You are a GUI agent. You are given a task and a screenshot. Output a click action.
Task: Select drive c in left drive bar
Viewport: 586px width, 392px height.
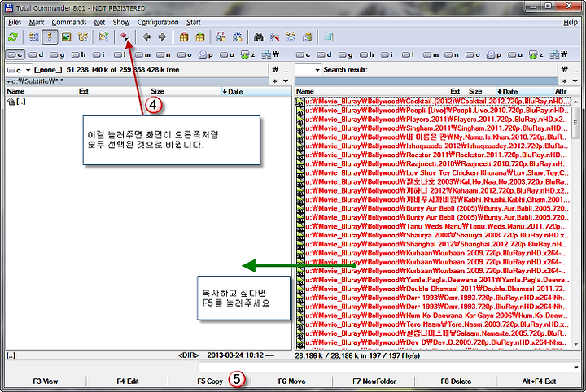15,54
